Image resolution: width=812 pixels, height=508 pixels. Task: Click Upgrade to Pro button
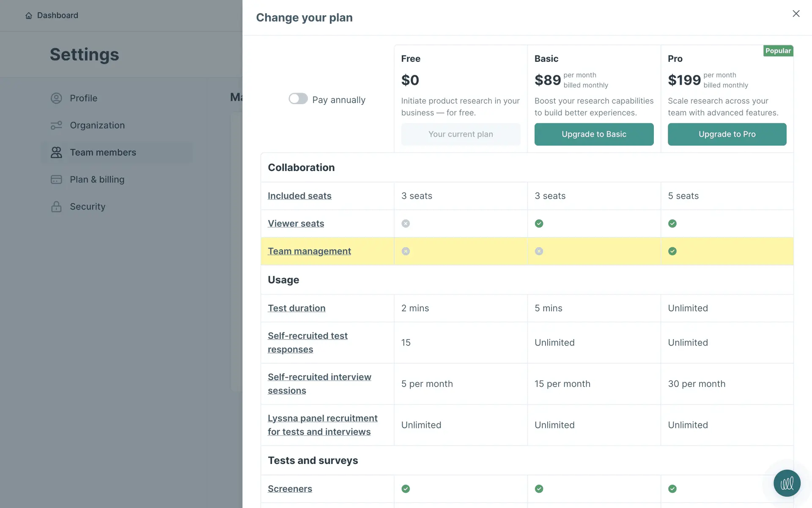(727, 134)
